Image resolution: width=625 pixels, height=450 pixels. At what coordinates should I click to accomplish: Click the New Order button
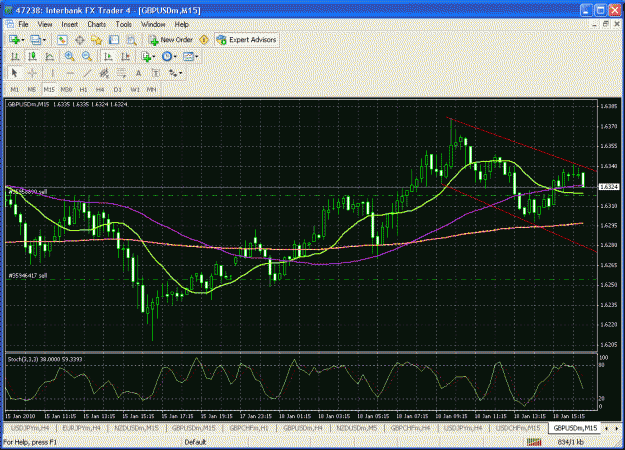[171, 40]
